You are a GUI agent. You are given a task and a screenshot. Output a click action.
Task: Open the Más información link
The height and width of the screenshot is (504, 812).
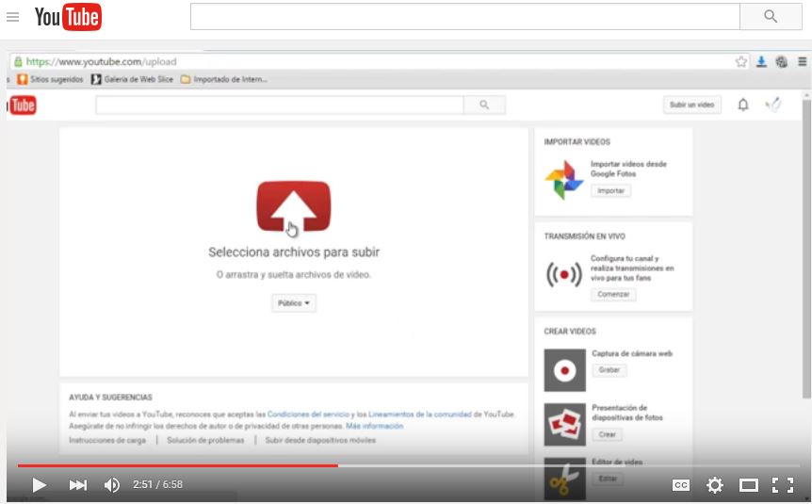tap(374, 426)
